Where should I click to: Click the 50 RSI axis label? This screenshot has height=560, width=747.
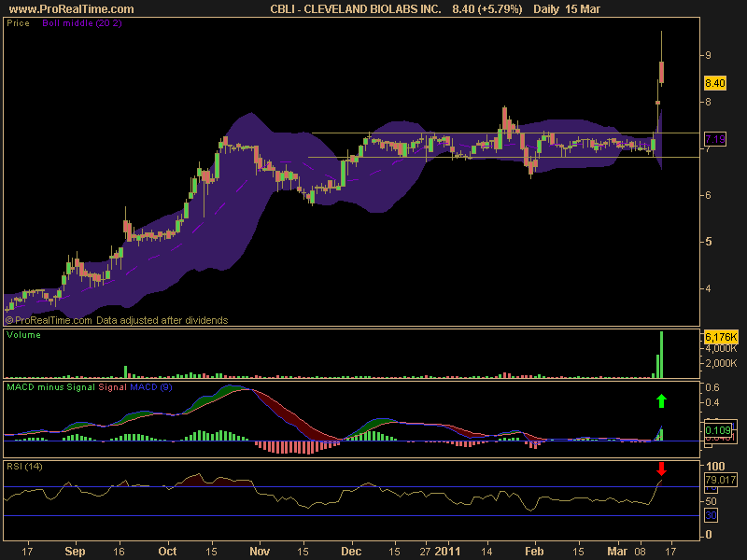tap(712, 501)
